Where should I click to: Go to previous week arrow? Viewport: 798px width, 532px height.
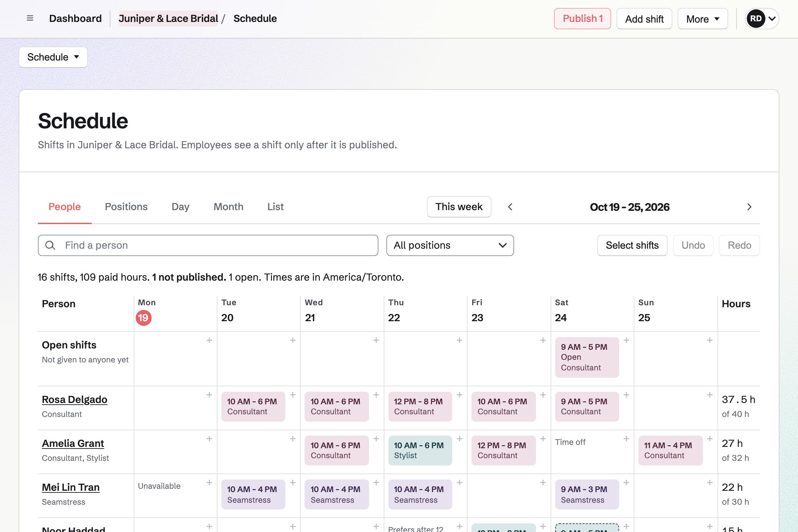[x=510, y=207]
